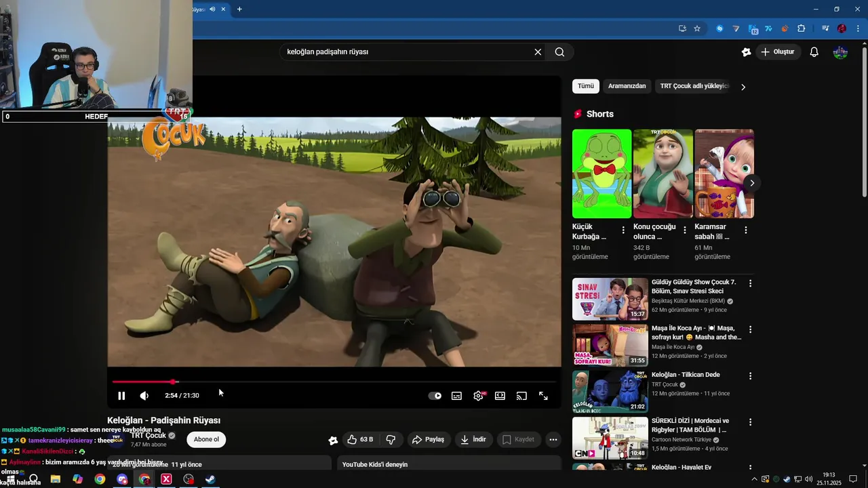Open options for Konu çocuğu olunca short

pyautogui.click(x=684, y=230)
